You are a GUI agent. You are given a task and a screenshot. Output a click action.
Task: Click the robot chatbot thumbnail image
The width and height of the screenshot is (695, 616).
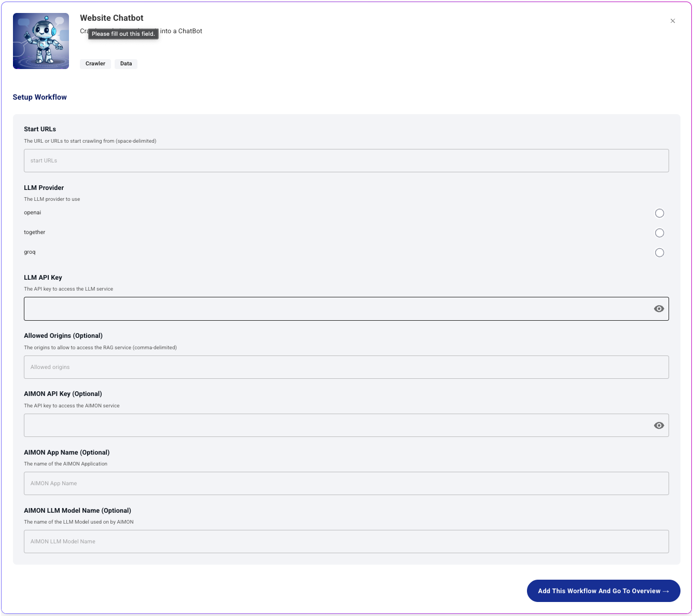coord(41,41)
